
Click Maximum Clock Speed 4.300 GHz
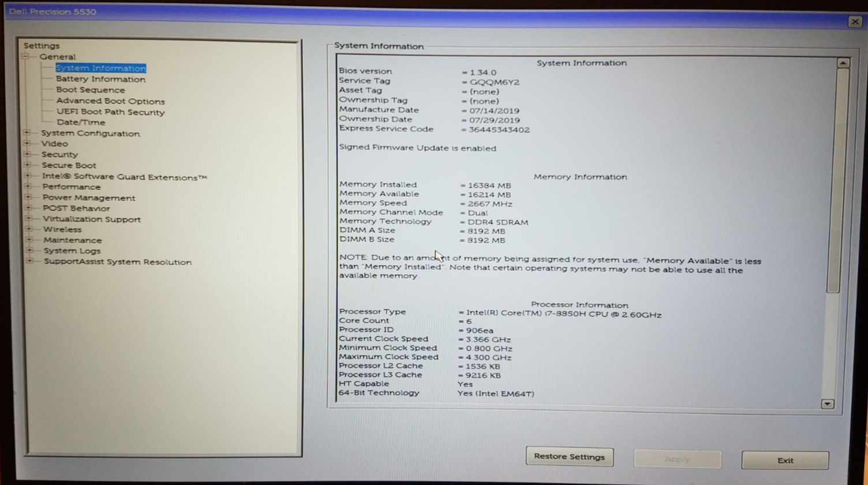[489, 357]
